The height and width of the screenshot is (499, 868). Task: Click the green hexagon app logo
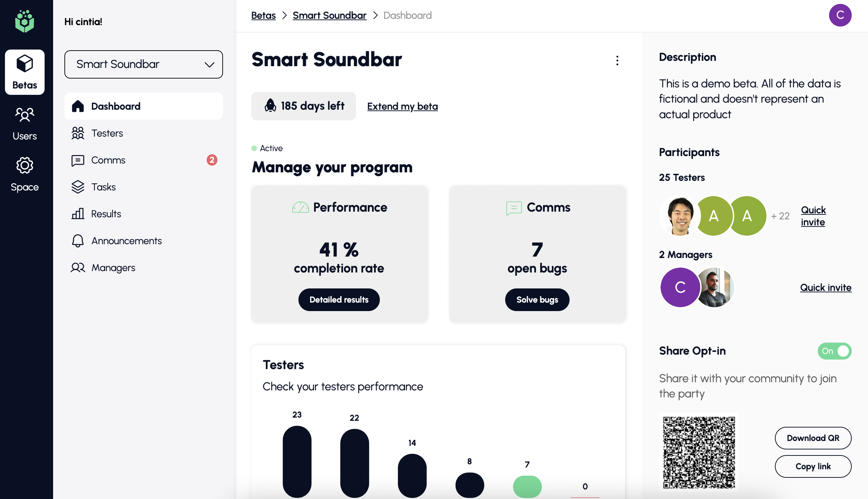coord(24,21)
